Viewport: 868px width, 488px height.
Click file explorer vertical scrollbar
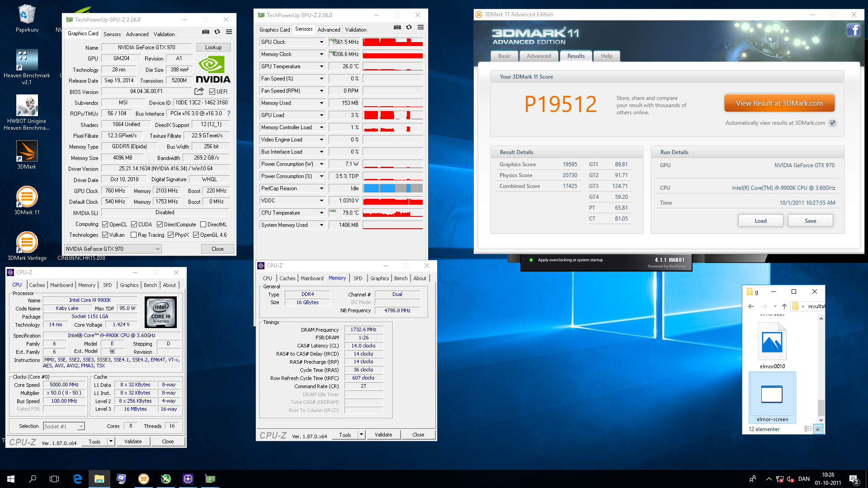pyautogui.click(x=821, y=369)
